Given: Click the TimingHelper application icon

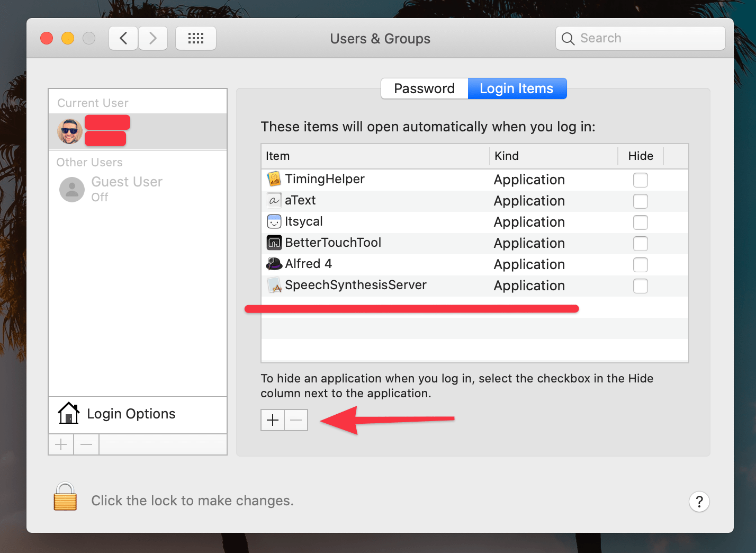Looking at the screenshot, I should pyautogui.click(x=274, y=180).
